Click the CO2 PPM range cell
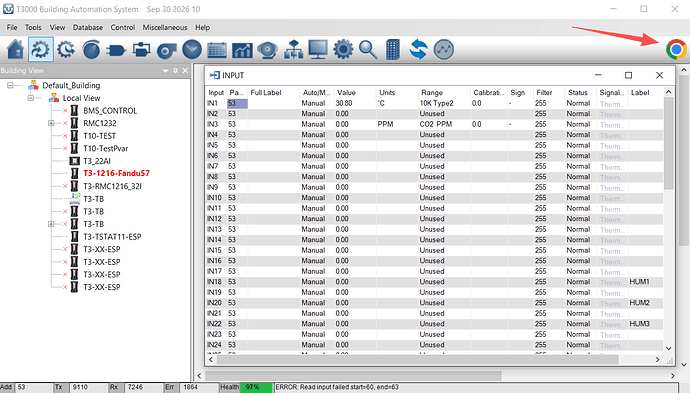690x393 pixels. click(444, 125)
